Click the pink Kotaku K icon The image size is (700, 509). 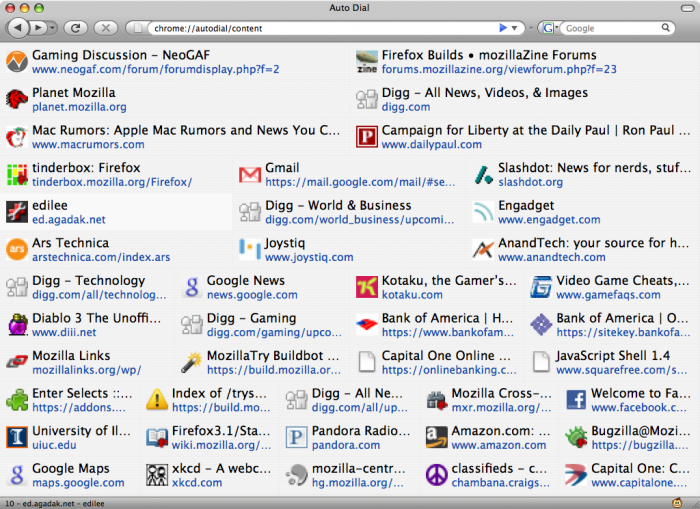367,287
